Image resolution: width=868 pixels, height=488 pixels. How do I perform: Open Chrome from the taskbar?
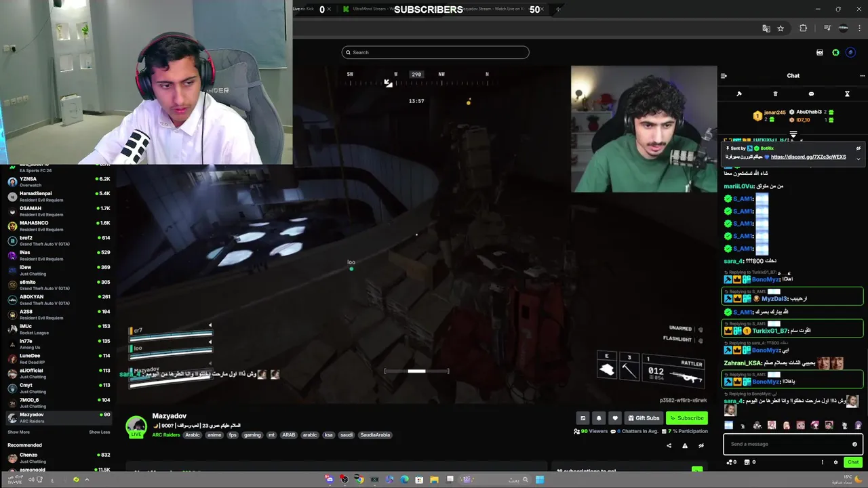[359, 479]
